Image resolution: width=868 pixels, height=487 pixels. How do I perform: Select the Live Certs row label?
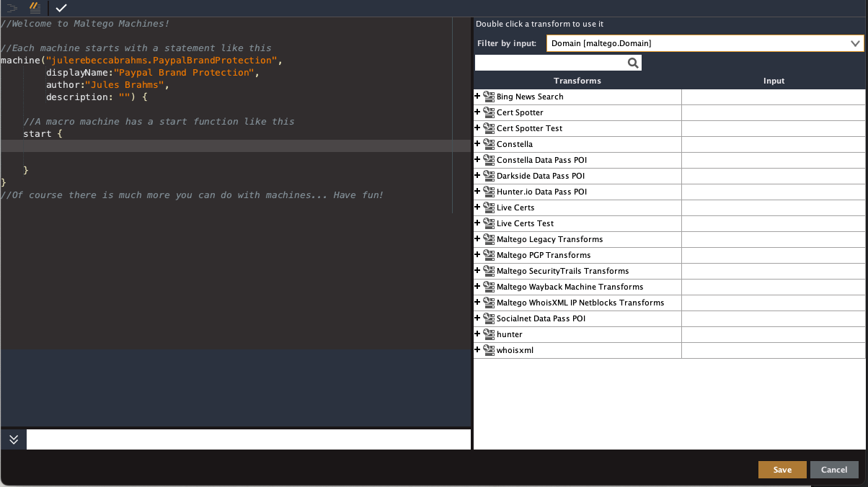coord(515,207)
